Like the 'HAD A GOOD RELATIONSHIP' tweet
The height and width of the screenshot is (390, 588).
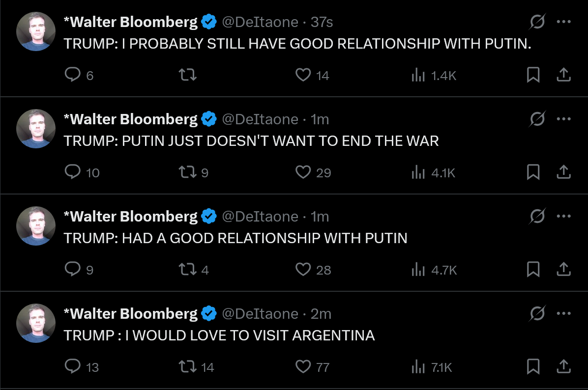click(303, 269)
